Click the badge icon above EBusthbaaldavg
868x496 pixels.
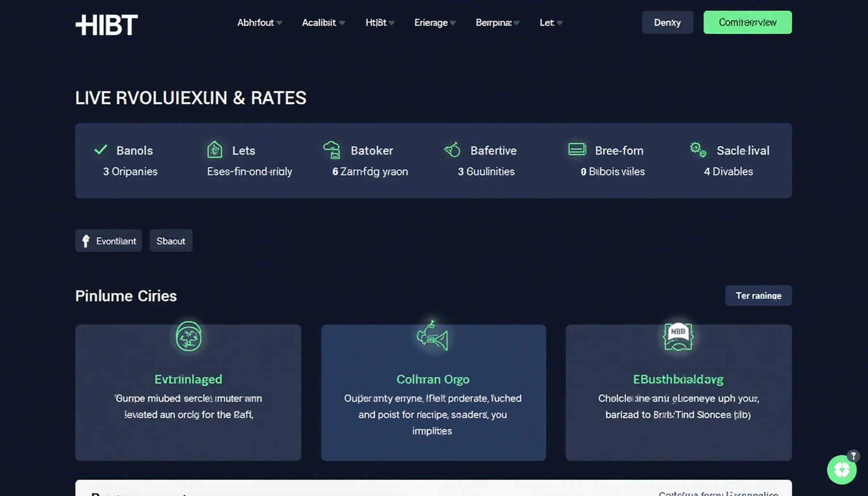(x=678, y=336)
